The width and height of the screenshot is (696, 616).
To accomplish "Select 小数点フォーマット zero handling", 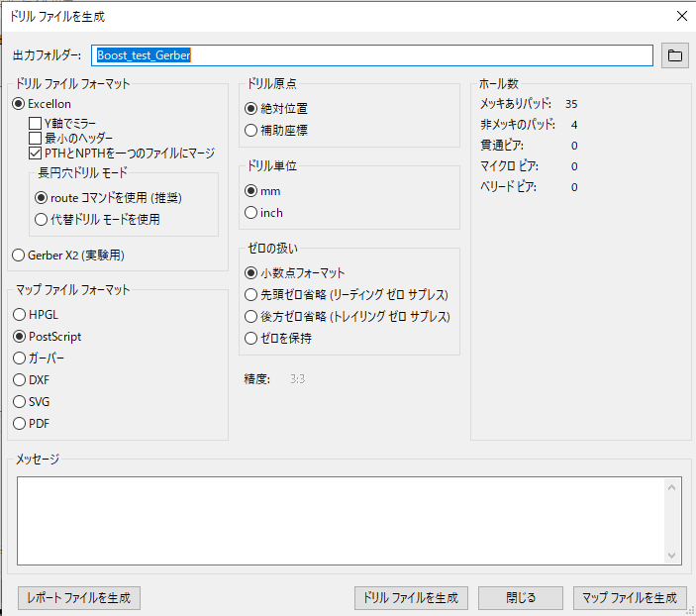I will [295, 272].
